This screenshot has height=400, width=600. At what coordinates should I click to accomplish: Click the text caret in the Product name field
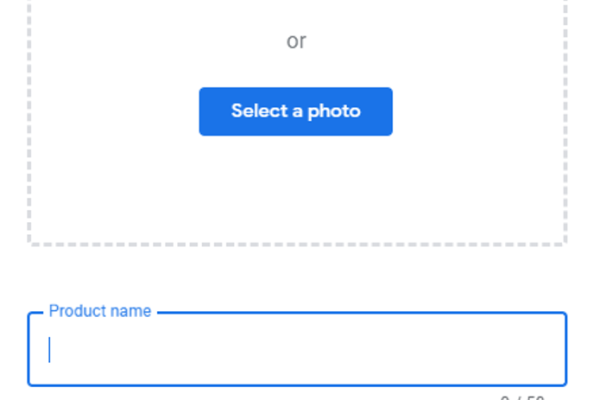click(x=49, y=349)
